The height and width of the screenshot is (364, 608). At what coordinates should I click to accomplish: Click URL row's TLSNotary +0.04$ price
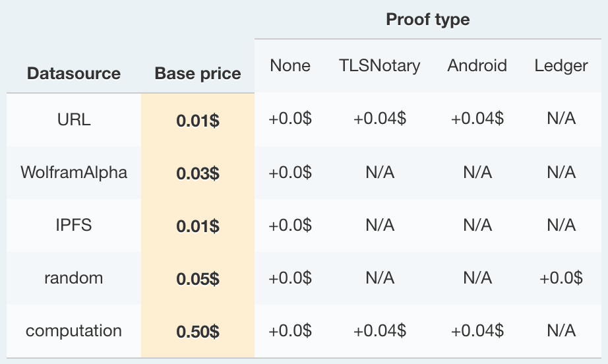tap(380, 119)
